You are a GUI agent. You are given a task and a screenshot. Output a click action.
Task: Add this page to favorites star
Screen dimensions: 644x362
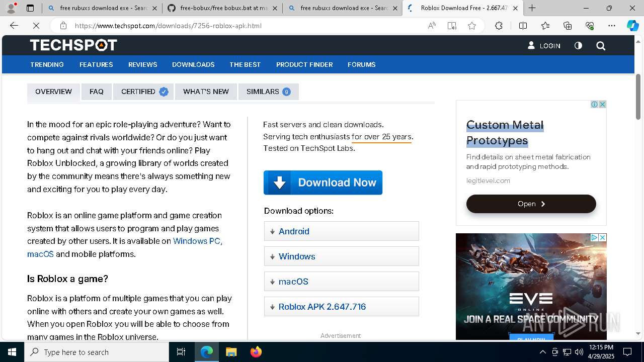(472, 26)
